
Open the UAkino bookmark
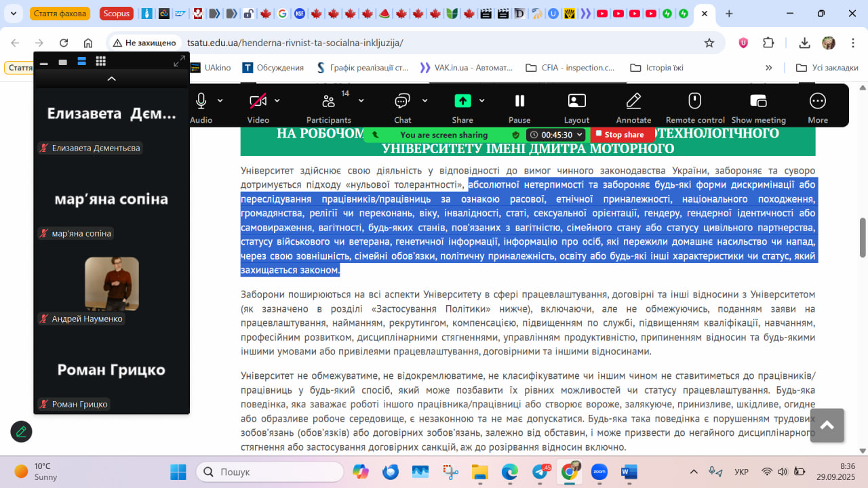point(210,68)
